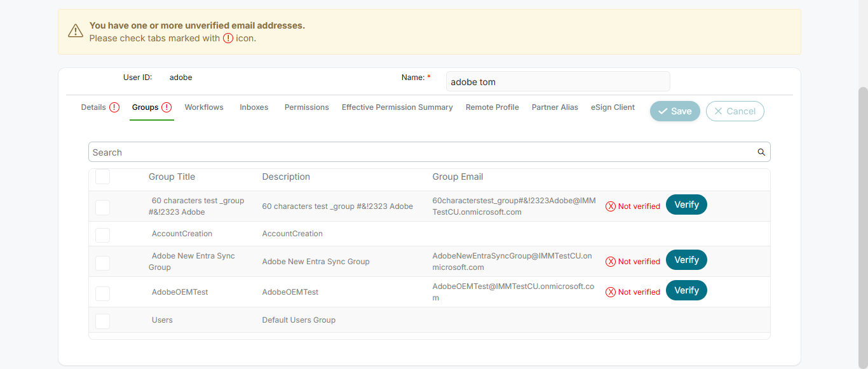Click the alert icon on Details tab

pyautogui.click(x=114, y=107)
